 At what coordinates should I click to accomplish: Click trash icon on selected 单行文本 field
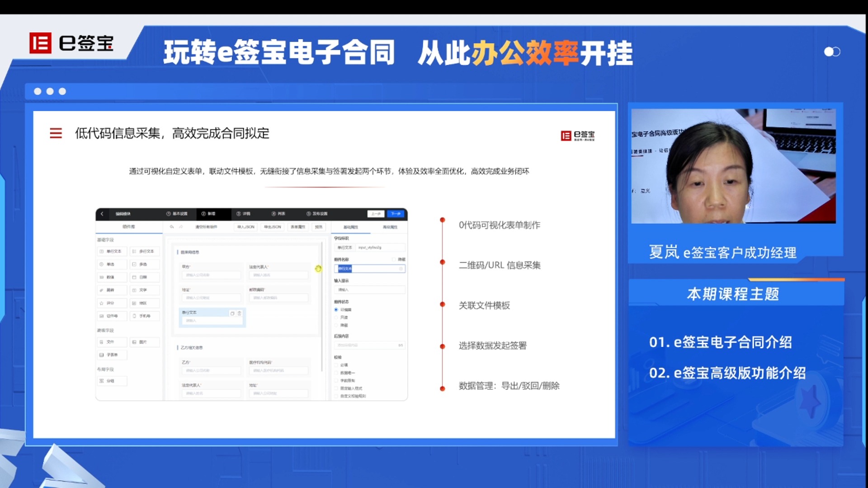pos(240,313)
